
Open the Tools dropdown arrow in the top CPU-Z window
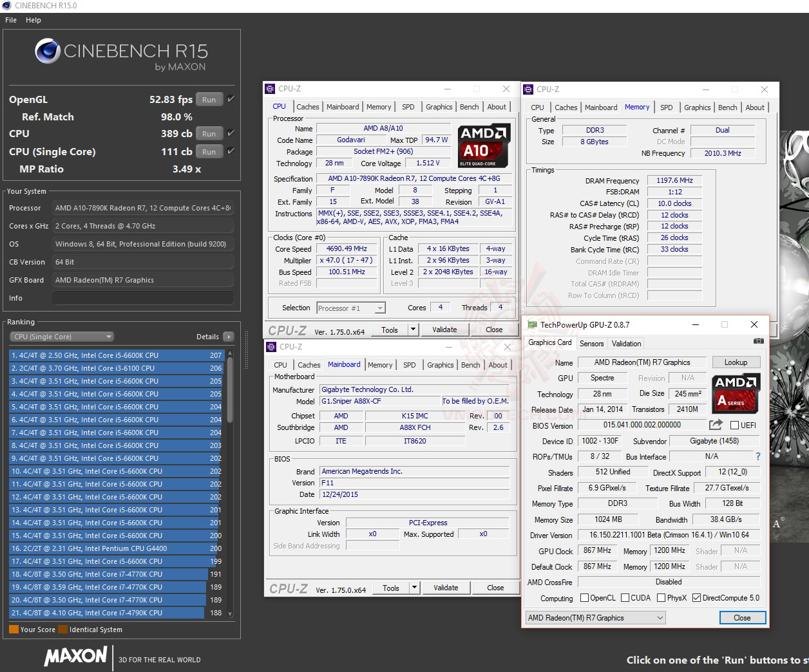pyautogui.click(x=413, y=330)
